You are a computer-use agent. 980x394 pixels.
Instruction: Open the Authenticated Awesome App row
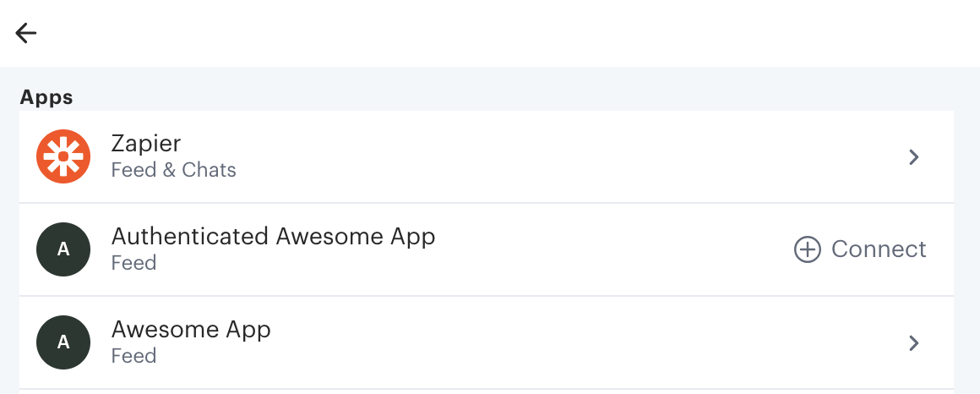click(487, 249)
